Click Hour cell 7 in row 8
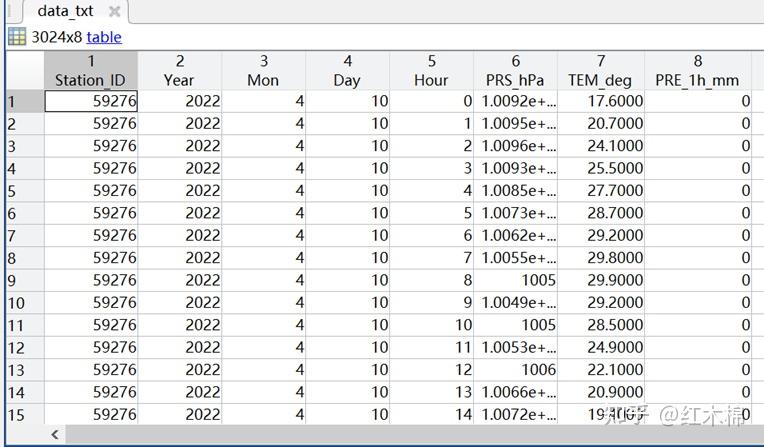764x447 pixels. pyautogui.click(x=431, y=258)
